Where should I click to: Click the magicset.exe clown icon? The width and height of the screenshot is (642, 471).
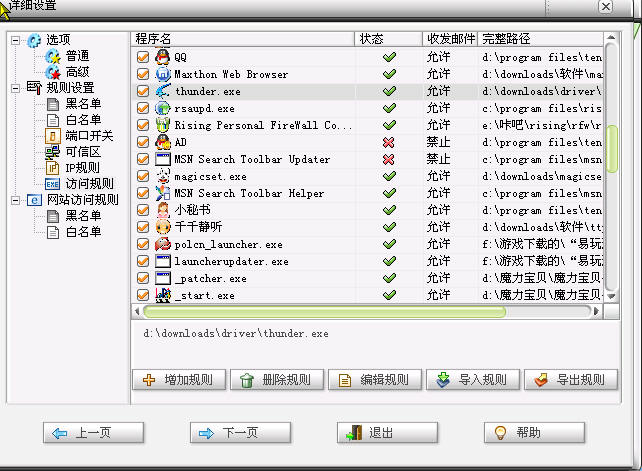click(x=163, y=176)
